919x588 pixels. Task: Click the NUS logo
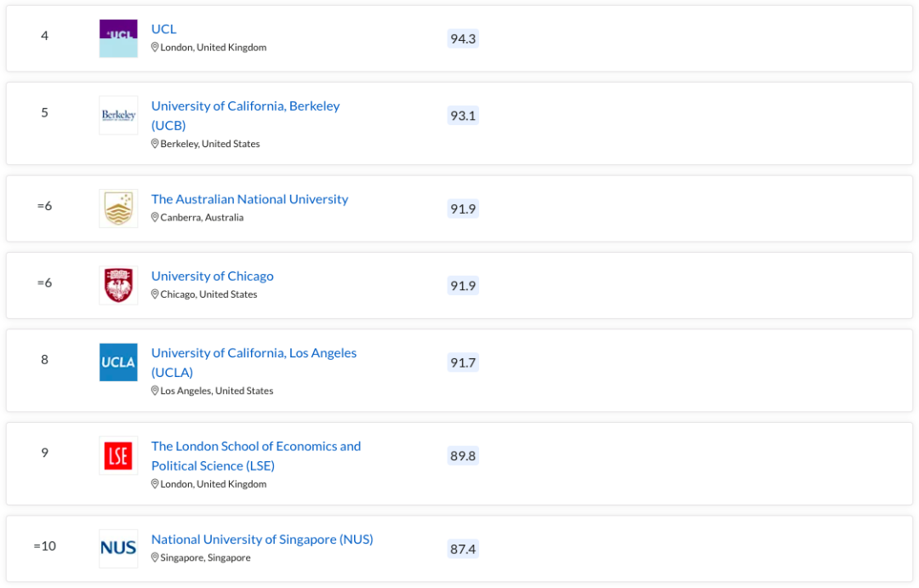pos(118,549)
